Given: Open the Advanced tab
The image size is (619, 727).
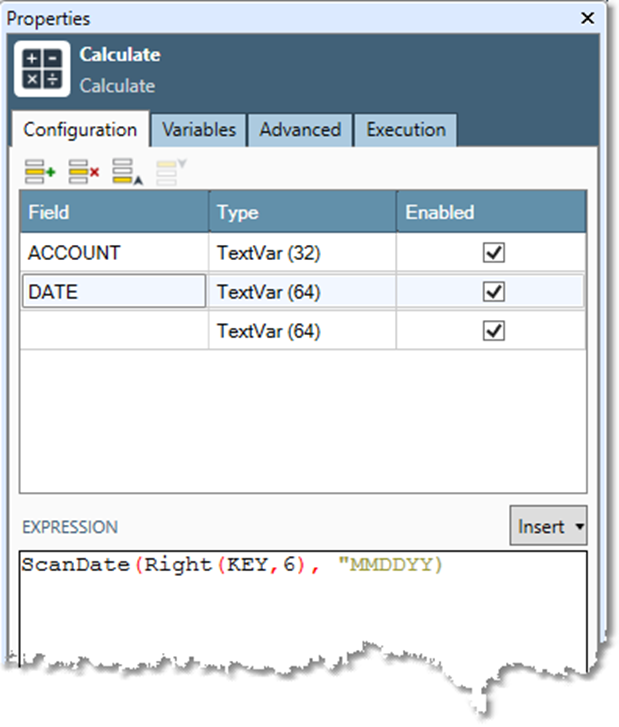Looking at the screenshot, I should 300,130.
